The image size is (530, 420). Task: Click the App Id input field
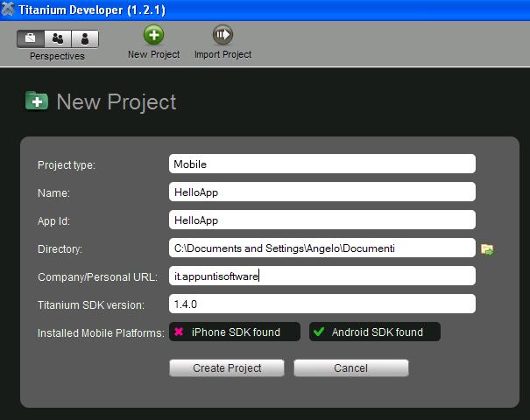tap(322, 220)
